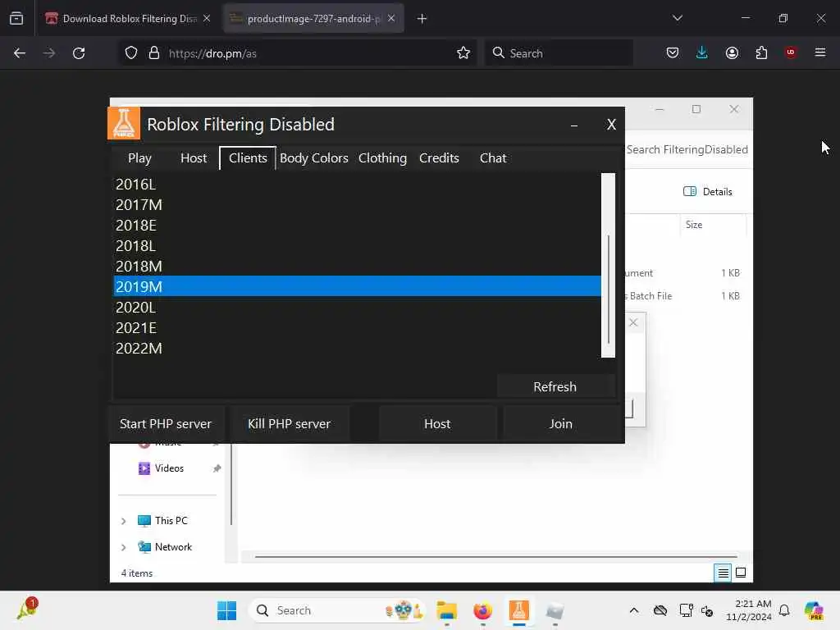Minimize the Roblox Filtering Disabled launcher
Screen dimensions: 840x630
click(x=573, y=125)
